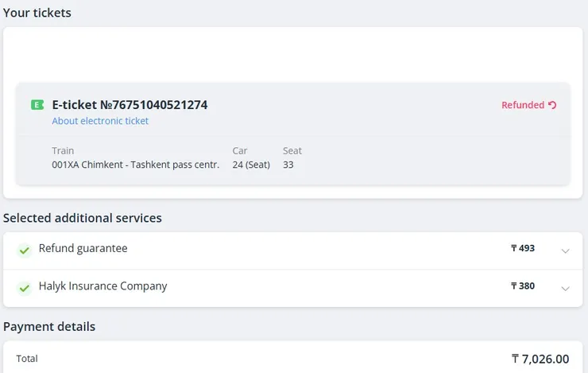The height and width of the screenshot is (373, 588).
Task: Expand the Refund guarantee details chevron
Action: click(565, 251)
